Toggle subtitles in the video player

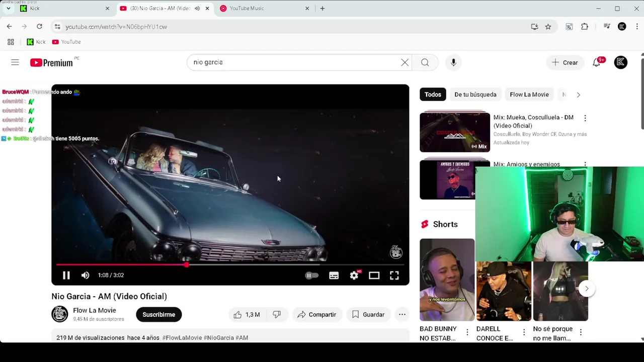point(334,276)
